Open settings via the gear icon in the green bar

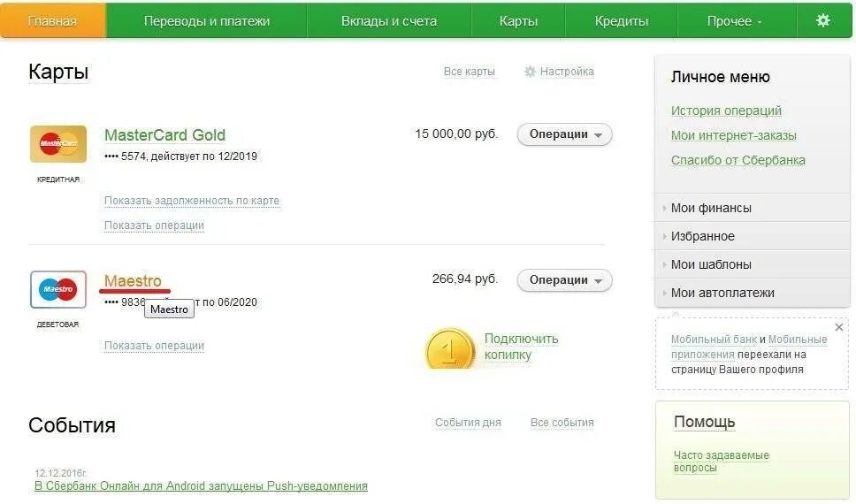click(822, 20)
